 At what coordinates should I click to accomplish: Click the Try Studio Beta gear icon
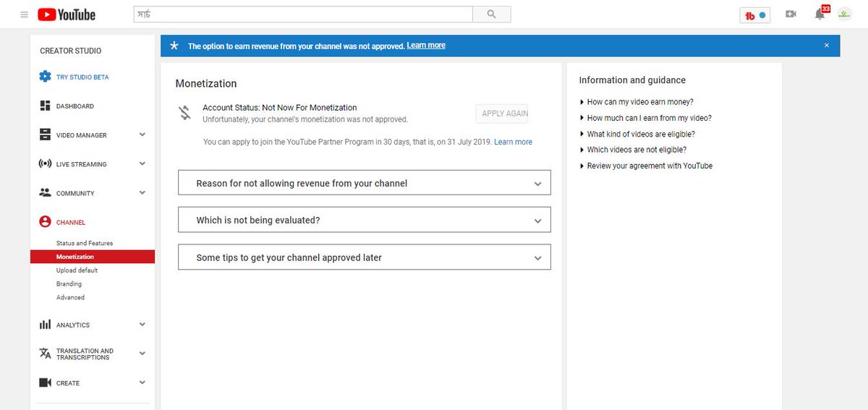pyautogui.click(x=45, y=77)
